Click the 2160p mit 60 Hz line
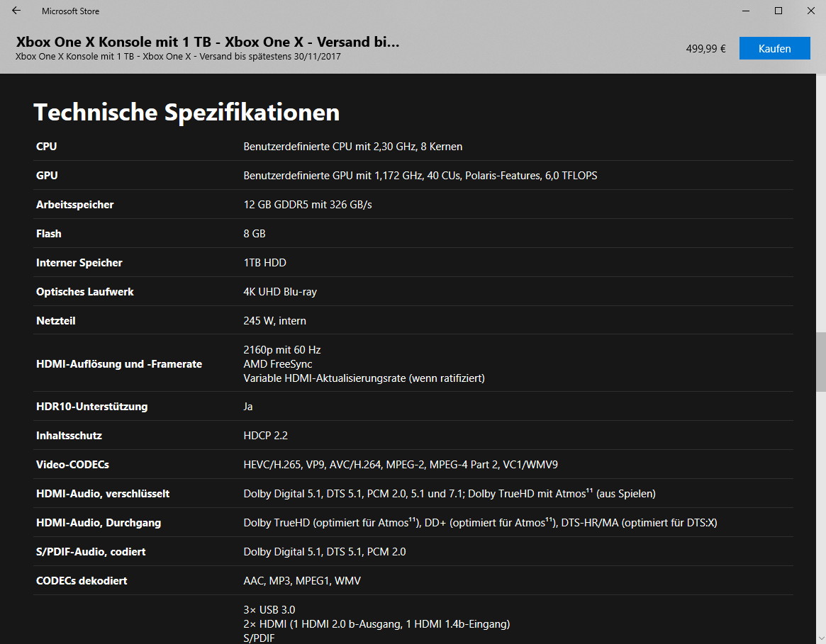Image resolution: width=826 pixels, height=644 pixels. [x=281, y=350]
